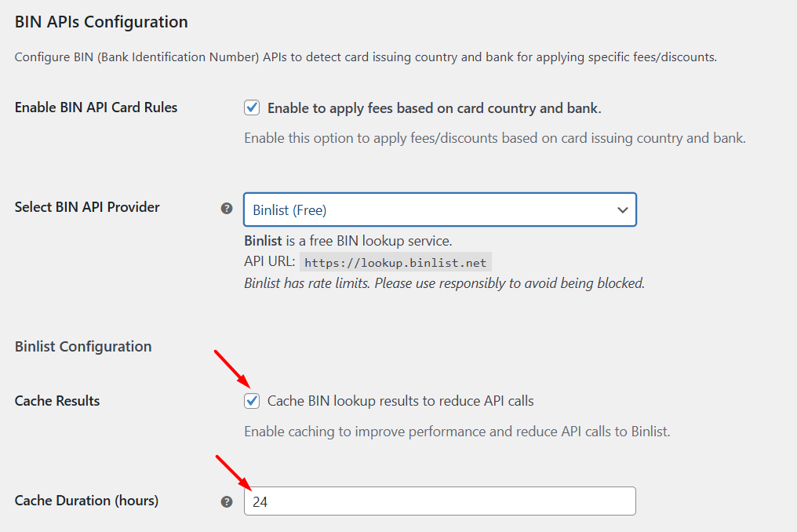
Task: Click the lookup.binlist.net API URL code
Action: pyautogui.click(x=395, y=262)
